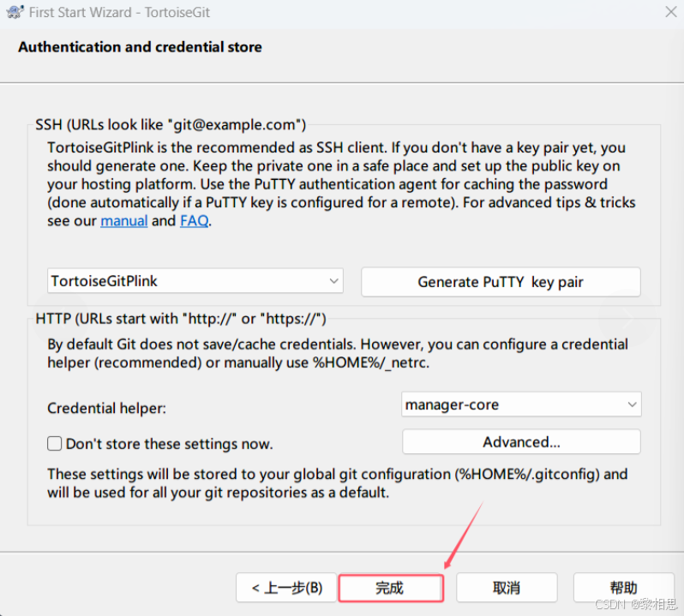Expand the manager-core credential helper dropdown
This screenshot has width=684, height=616.
pos(521,404)
